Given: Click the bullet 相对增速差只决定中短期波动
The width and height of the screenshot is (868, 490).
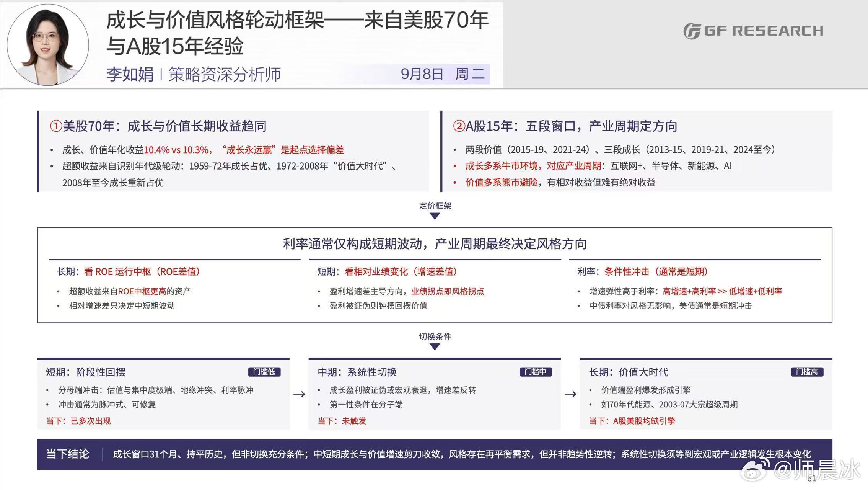Looking at the screenshot, I should click(x=122, y=306).
